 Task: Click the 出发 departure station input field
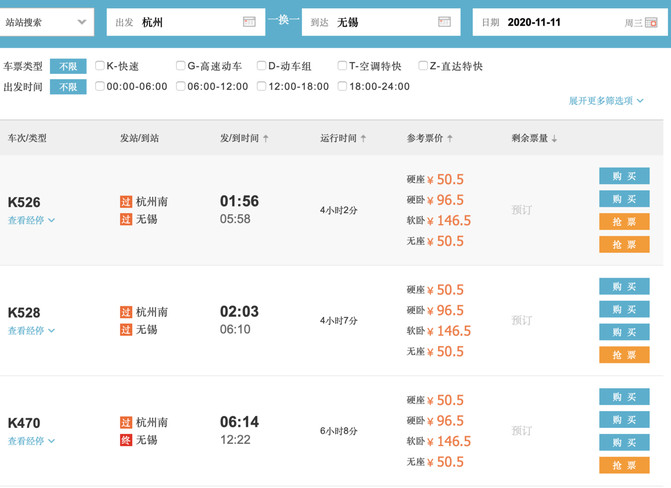click(x=186, y=22)
